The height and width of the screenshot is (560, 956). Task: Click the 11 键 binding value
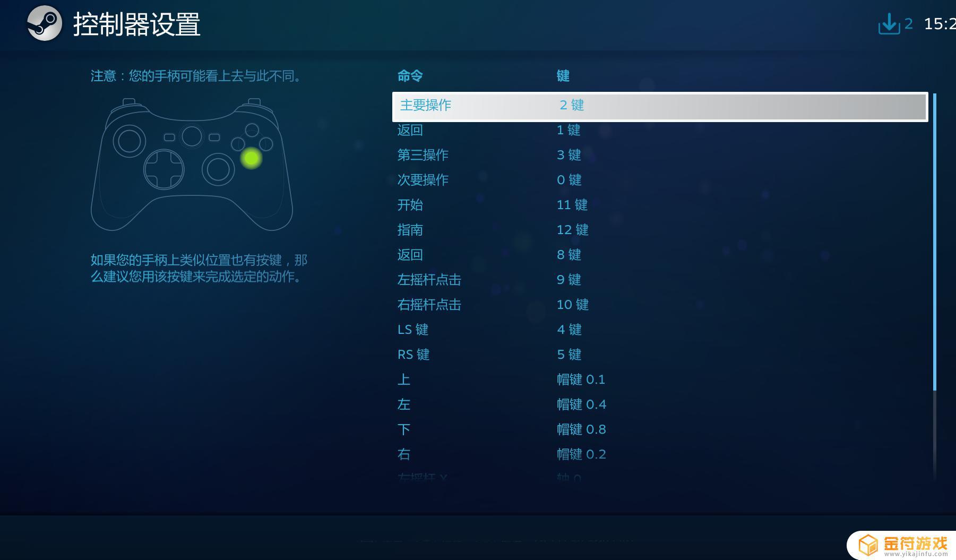(572, 205)
